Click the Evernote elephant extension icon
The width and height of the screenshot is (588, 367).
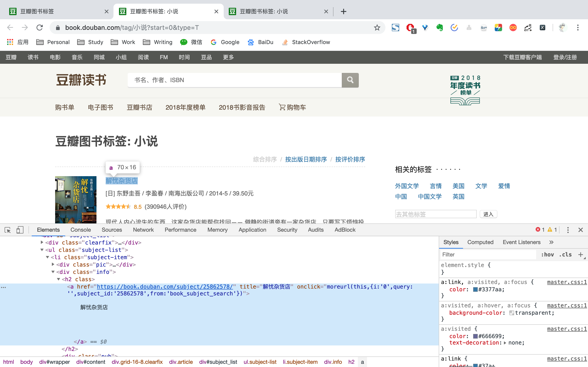(x=439, y=28)
